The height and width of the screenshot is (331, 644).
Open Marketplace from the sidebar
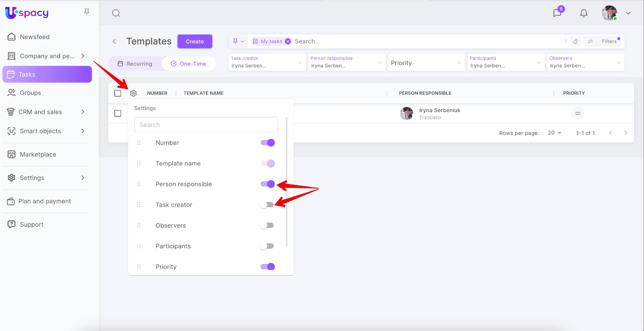[38, 154]
